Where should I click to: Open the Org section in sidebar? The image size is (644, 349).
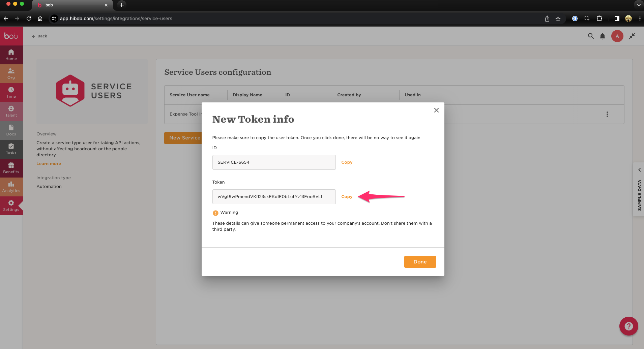coord(11,74)
